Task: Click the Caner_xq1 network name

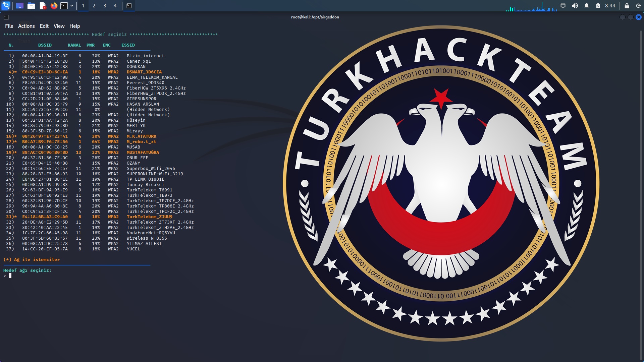Action: [x=139, y=61]
